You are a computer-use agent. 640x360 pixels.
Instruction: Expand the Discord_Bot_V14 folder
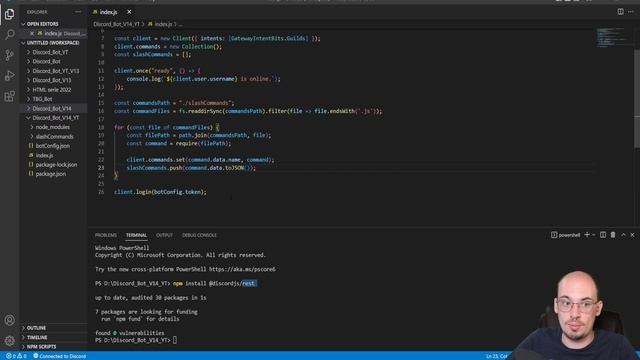coord(53,108)
